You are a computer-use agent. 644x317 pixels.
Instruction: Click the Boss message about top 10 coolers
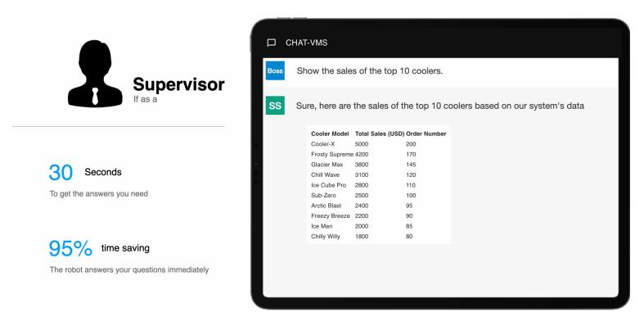370,70
